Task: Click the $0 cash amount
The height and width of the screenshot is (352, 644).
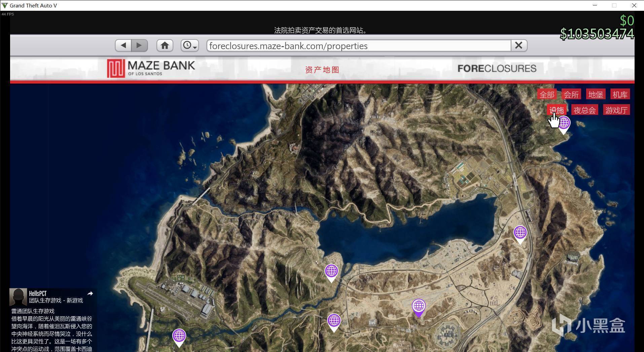Action: [x=627, y=21]
